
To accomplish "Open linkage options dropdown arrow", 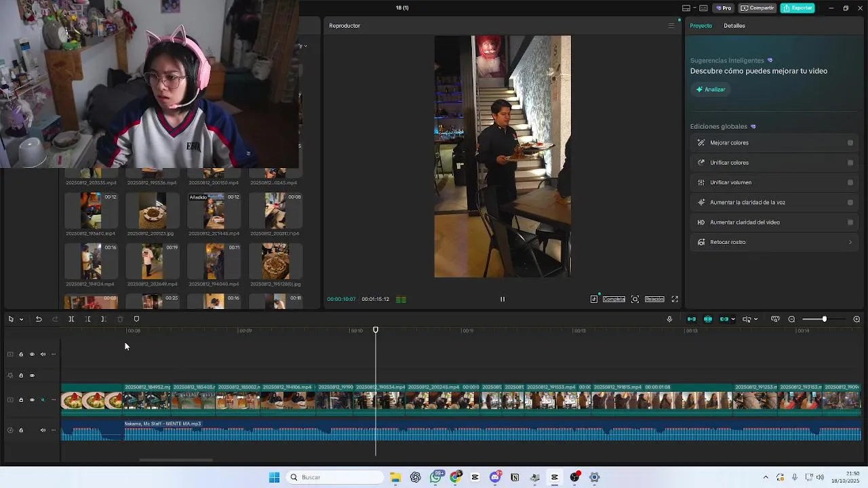I will pos(733,319).
